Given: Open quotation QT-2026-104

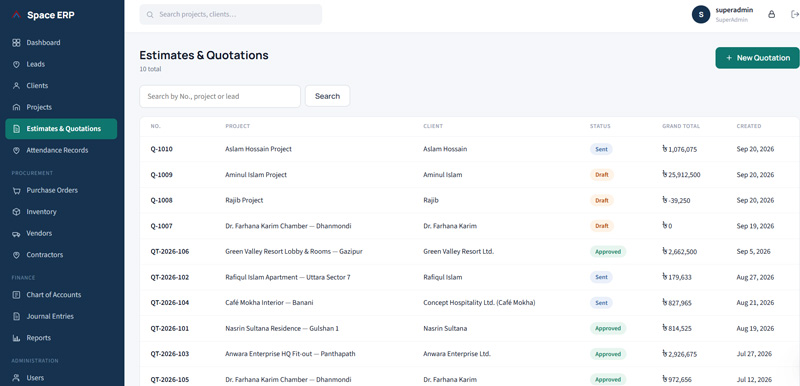Looking at the screenshot, I should pos(169,303).
